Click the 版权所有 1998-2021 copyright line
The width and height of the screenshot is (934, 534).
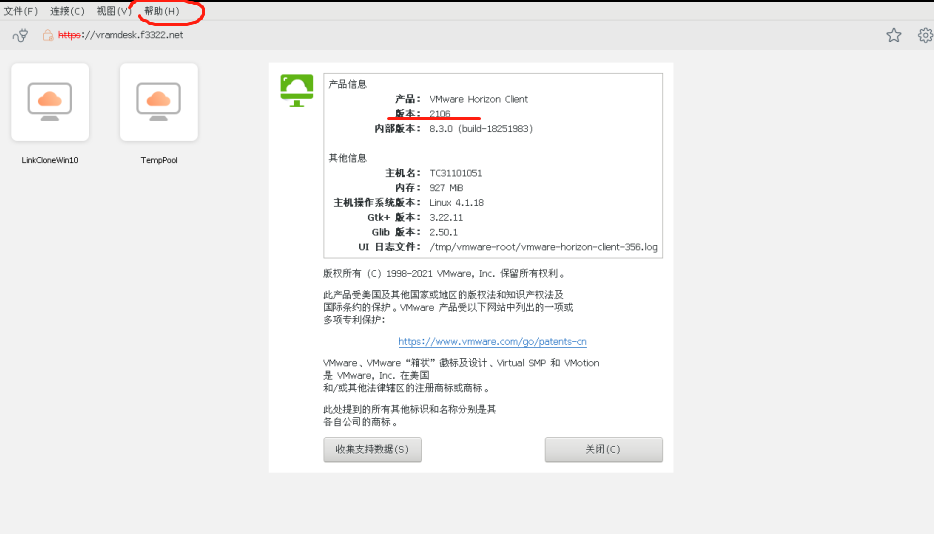coord(444,274)
